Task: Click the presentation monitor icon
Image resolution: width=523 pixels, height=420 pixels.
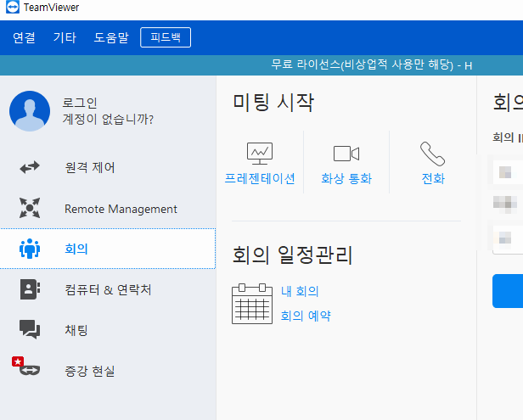Action: [x=260, y=154]
